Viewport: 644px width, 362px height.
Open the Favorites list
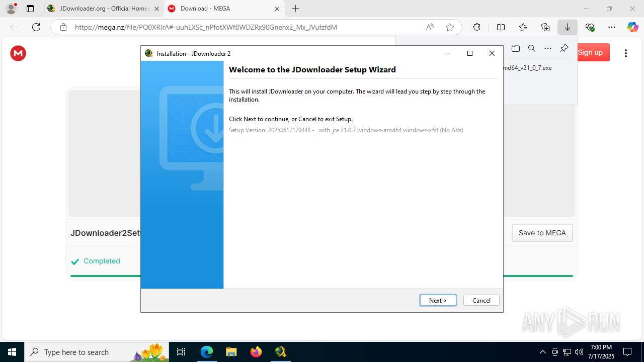[x=523, y=27]
